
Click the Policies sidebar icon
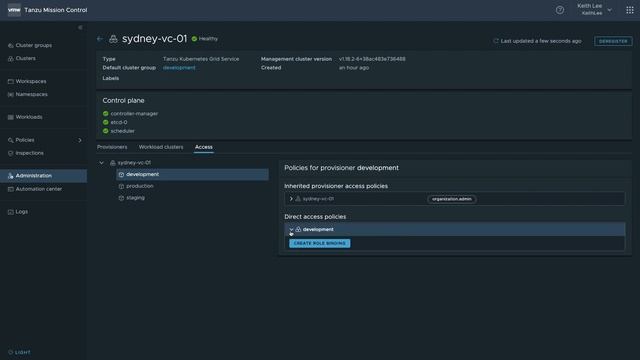tap(11, 140)
